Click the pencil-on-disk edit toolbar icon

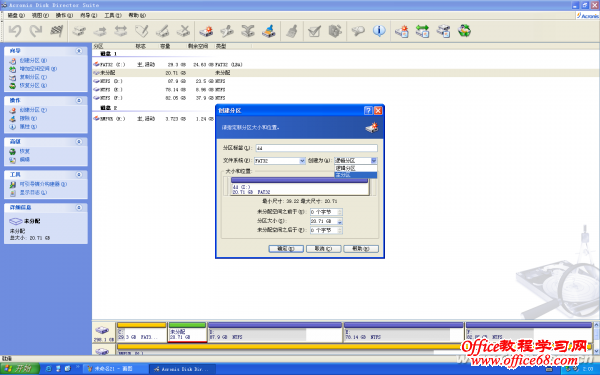(x=162, y=31)
